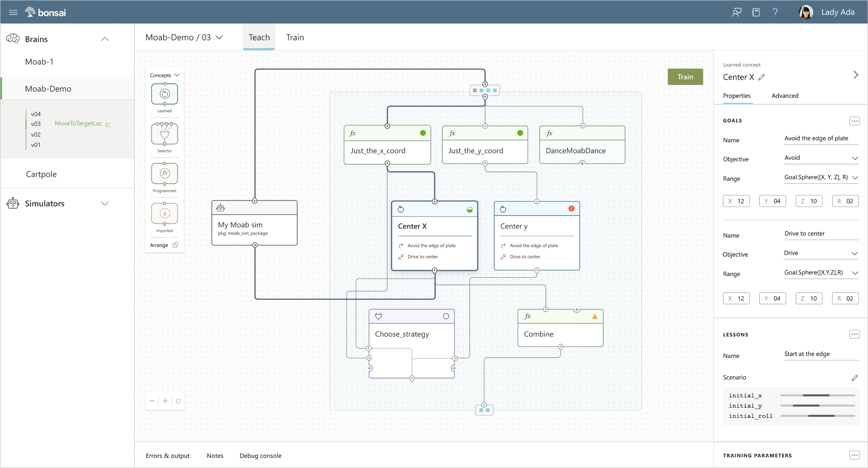The height and width of the screenshot is (468, 868).
Task: Open the help question mark icon
Action: click(775, 12)
